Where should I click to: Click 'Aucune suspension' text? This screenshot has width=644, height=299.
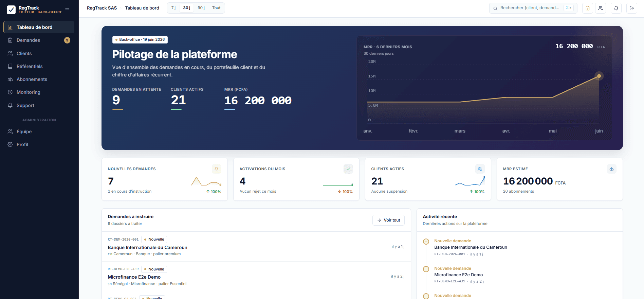point(389,191)
